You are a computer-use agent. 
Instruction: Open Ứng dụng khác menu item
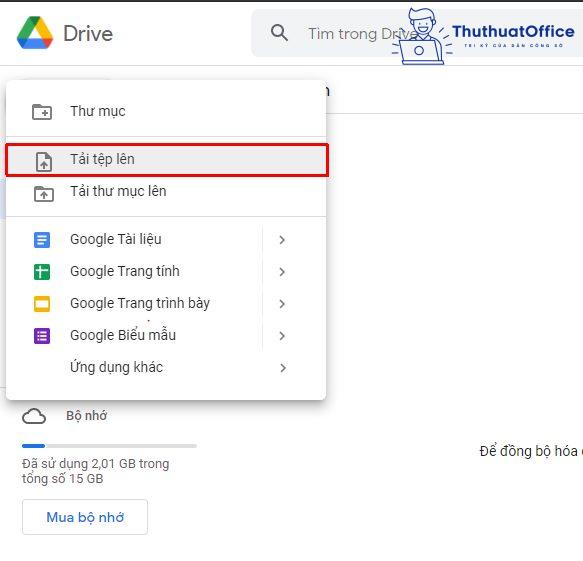pos(166,368)
